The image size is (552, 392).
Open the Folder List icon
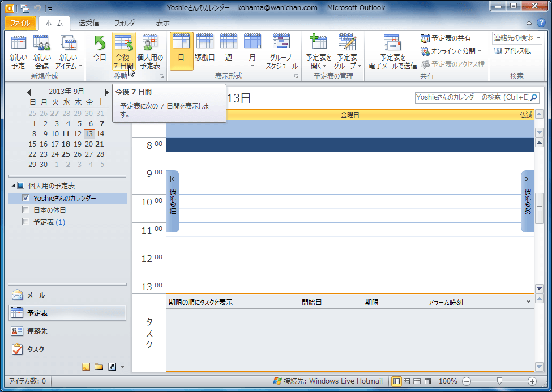point(99,367)
